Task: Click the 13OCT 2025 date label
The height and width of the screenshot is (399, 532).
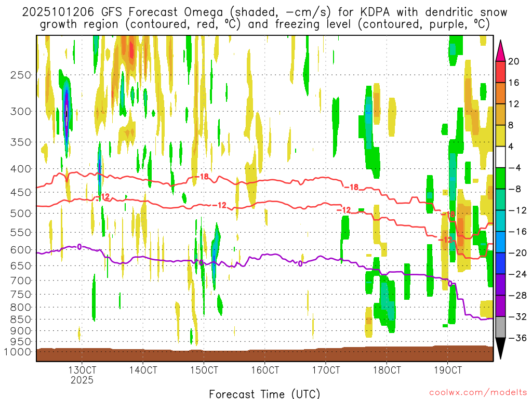Action: pyautogui.click(x=82, y=375)
